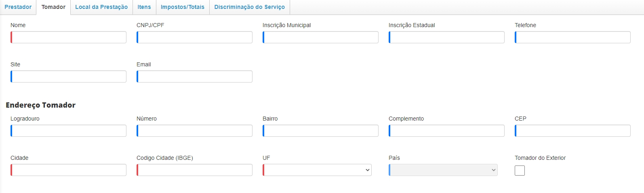Viewport: 644px width, 193px height.
Task: Open Discriminação do Serviço tab
Action: pos(249,7)
